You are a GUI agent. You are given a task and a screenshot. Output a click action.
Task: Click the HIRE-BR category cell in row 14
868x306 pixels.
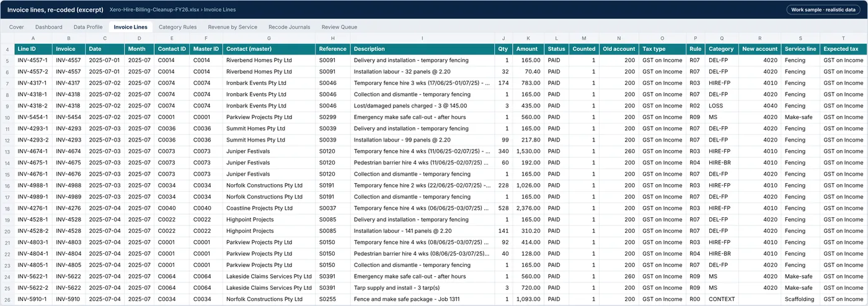[x=722, y=163]
